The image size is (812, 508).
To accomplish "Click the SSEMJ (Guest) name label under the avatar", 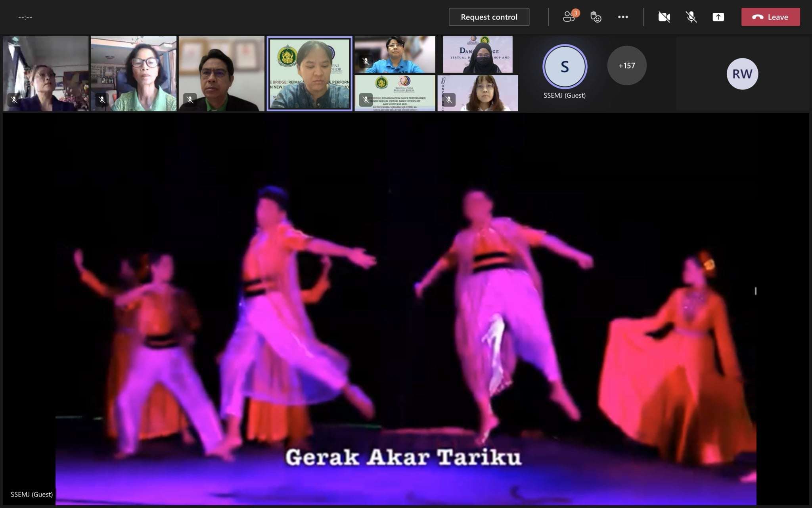I will pyautogui.click(x=564, y=95).
